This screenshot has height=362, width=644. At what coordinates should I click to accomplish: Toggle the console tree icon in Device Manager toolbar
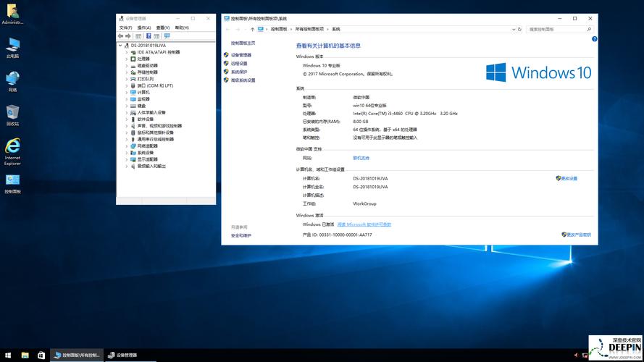click(138, 36)
